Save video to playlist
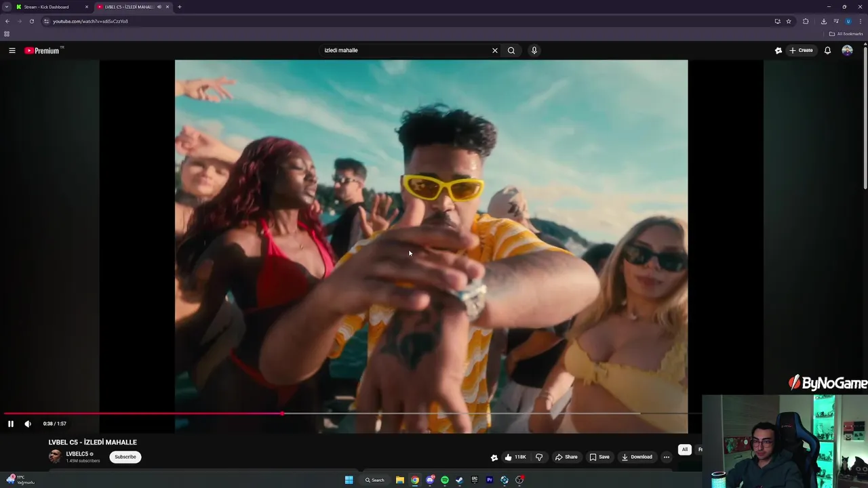Image resolution: width=868 pixels, height=488 pixels. (x=599, y=457)
